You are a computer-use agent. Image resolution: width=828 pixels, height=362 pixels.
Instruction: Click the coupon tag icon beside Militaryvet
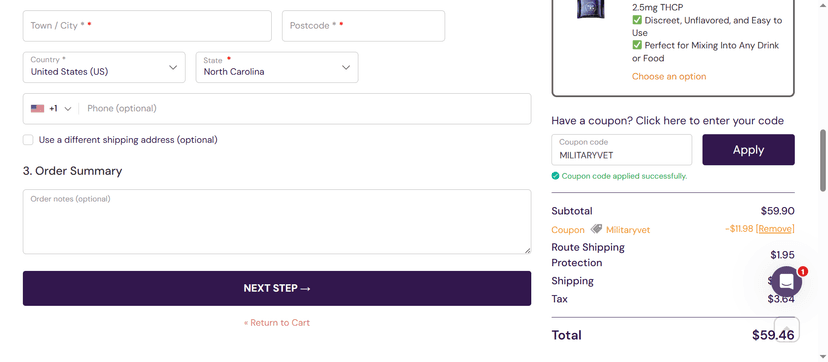(x=596, y=229)
